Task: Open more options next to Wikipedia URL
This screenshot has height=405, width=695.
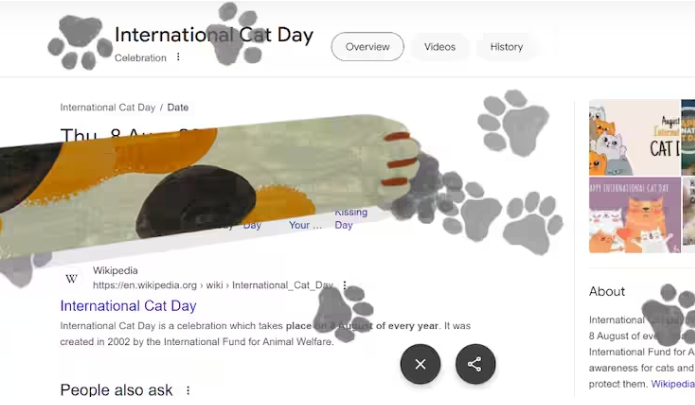Action: (x=344, y=285)
